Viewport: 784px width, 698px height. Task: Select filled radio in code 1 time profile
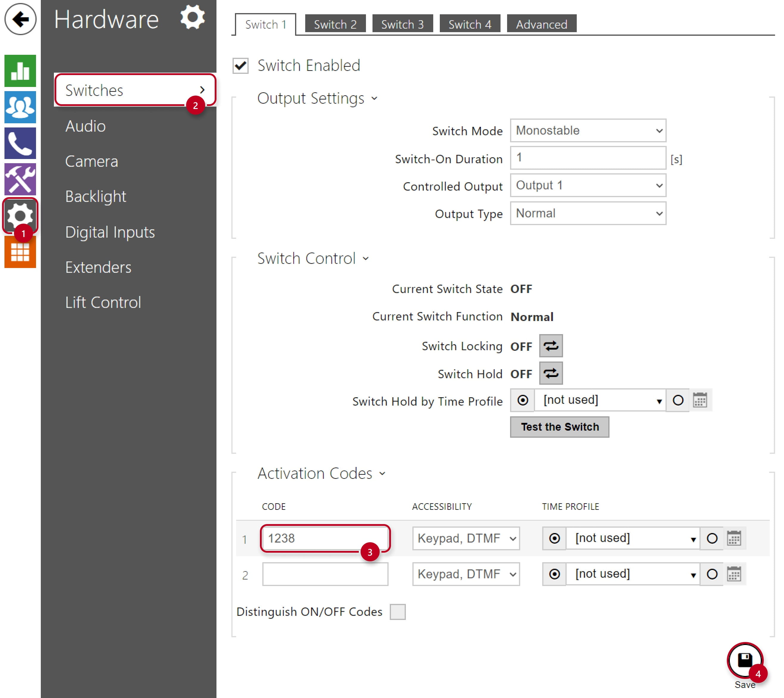point(554,538)
